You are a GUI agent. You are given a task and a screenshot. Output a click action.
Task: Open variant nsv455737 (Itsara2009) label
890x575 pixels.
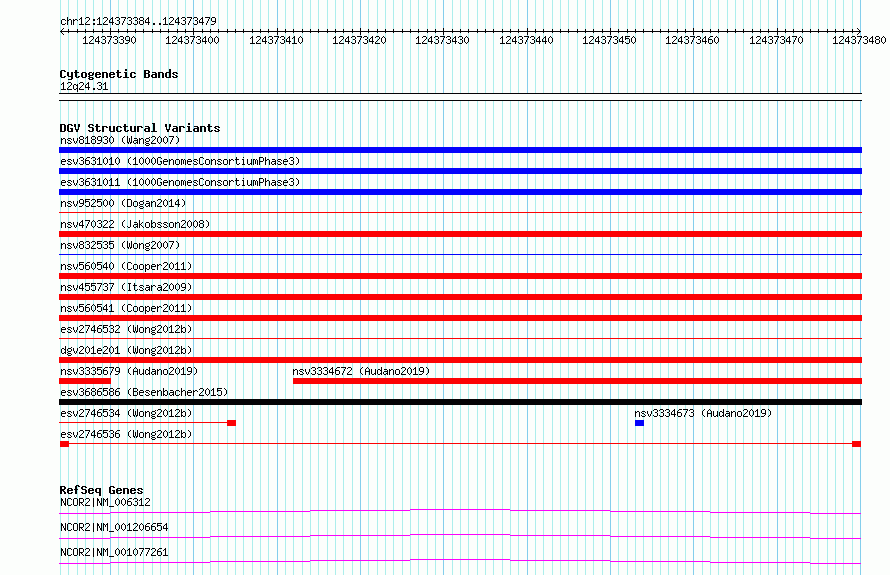pyautogui.click(x=126, y=287)
